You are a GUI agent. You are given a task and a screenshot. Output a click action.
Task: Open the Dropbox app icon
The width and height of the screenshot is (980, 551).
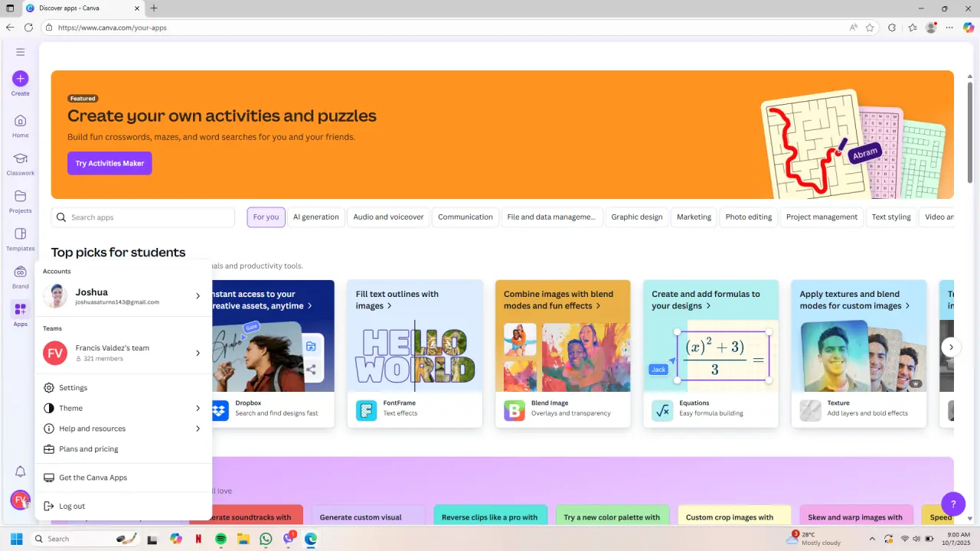coord(219,410)
